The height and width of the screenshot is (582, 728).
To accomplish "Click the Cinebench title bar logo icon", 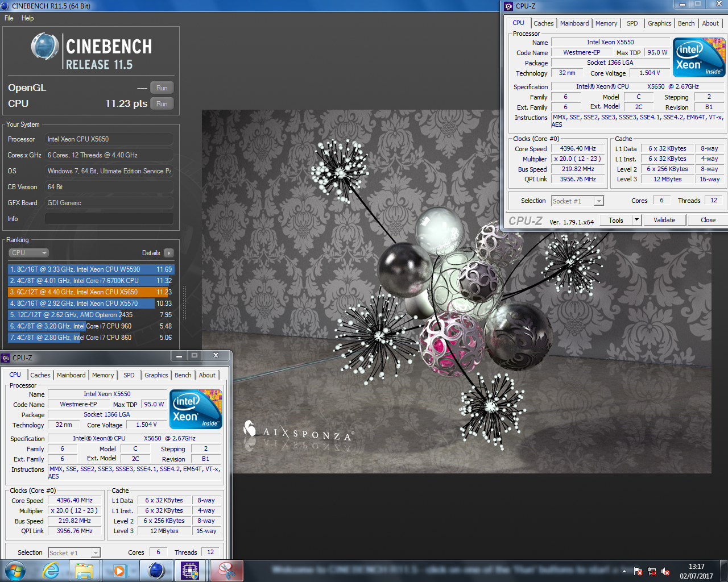I will click(x=5, y=6).
